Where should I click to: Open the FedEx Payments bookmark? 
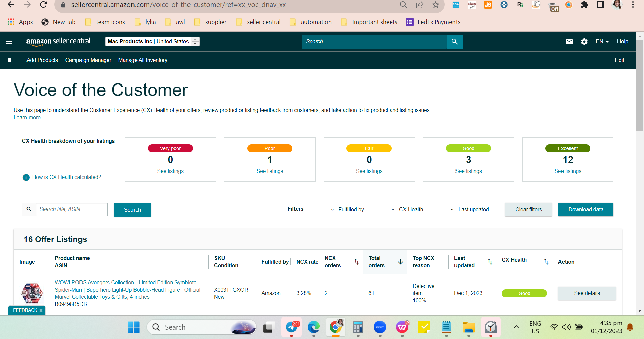pyautogui.click(x=433, y=22)
